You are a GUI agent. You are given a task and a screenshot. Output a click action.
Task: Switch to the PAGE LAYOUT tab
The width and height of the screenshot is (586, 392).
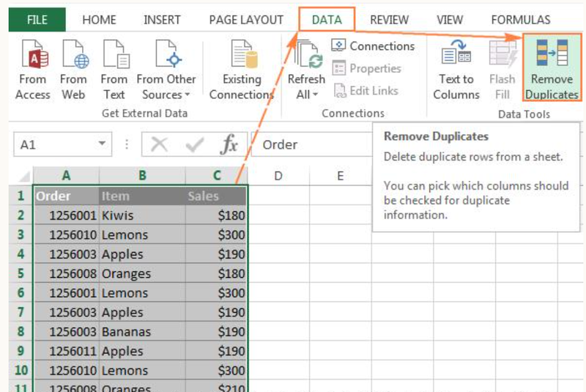point(246,20)
